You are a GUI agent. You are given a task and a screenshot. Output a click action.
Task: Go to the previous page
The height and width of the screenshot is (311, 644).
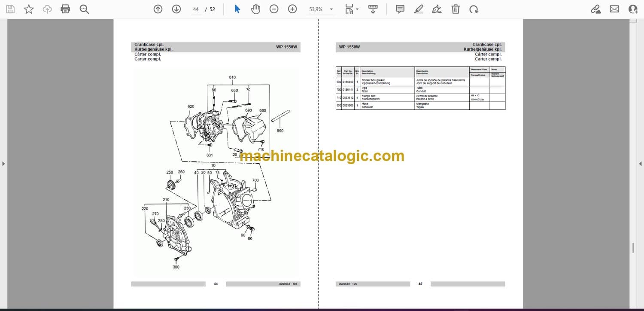click(158, 9)
